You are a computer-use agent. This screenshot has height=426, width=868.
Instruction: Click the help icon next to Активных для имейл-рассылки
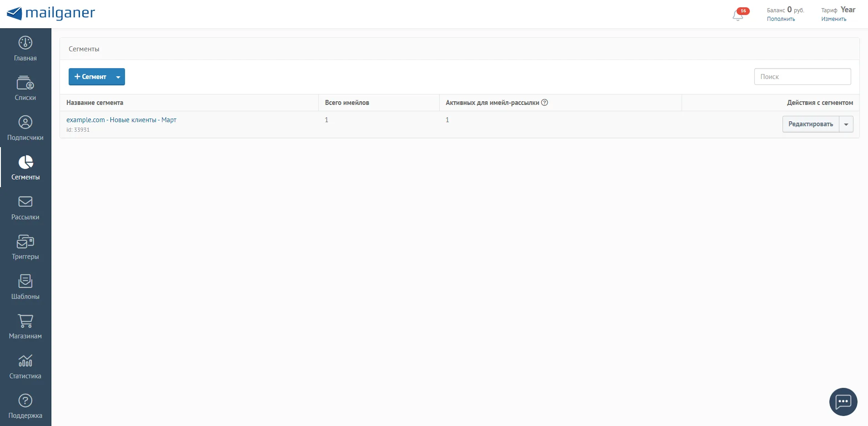[x=545, y=103]
